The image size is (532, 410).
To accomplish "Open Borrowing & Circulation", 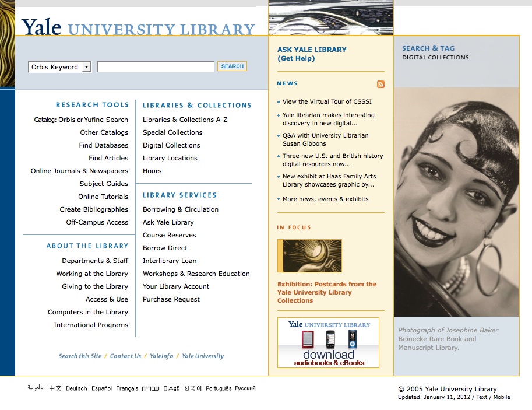I will [181, 209].
